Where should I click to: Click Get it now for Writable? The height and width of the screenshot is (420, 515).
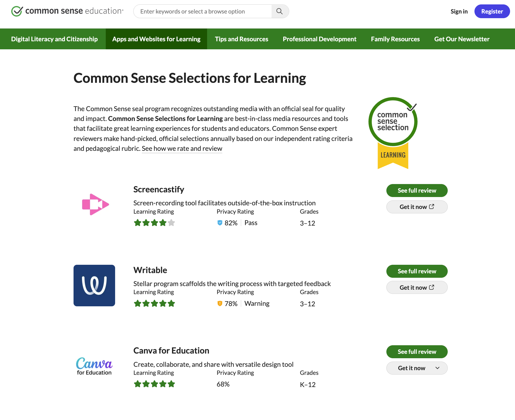pyautogui.click(x=417, y=287)
